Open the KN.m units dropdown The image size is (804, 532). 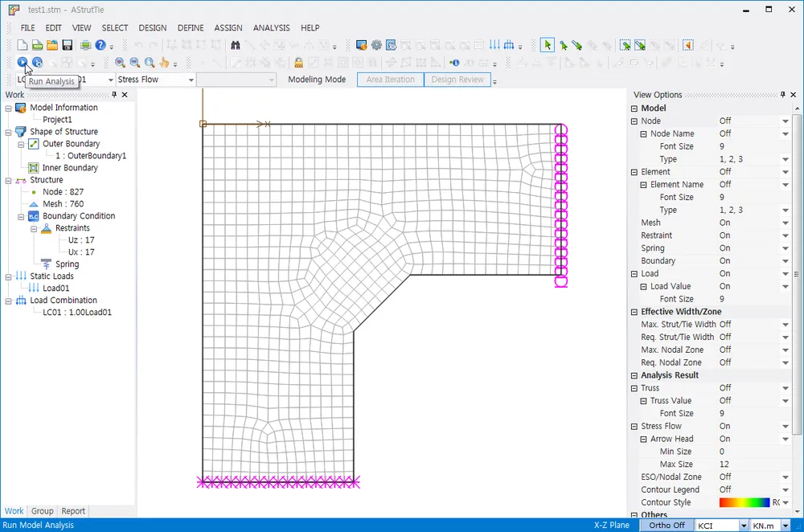pyautogui.click(x=785, y=526)
